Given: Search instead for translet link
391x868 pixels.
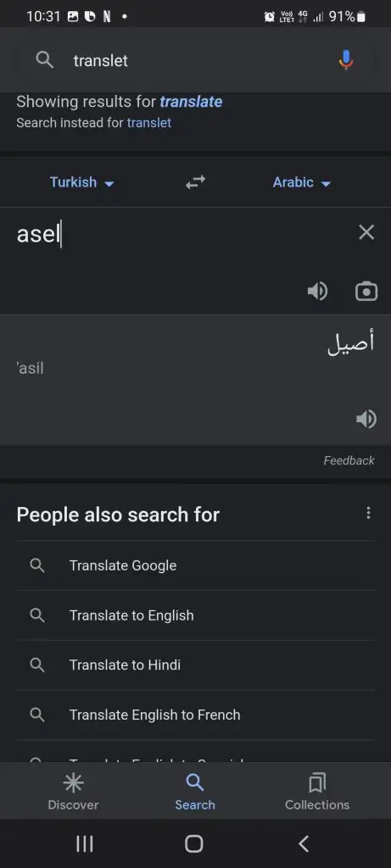Looking at the screenshot, I should pos(149,123).
